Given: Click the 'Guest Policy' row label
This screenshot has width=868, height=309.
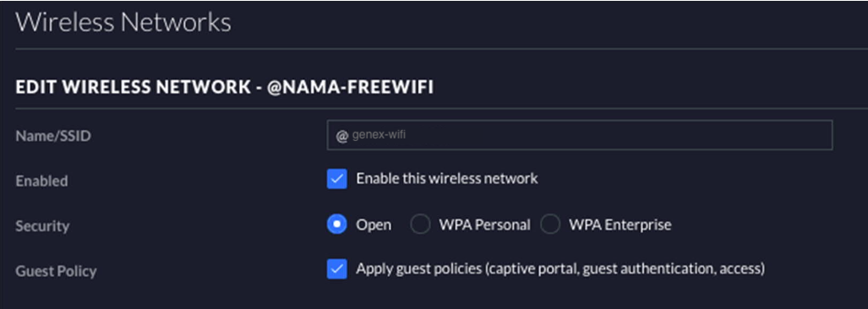Looking at the screenshot, I should pos(56,271).
